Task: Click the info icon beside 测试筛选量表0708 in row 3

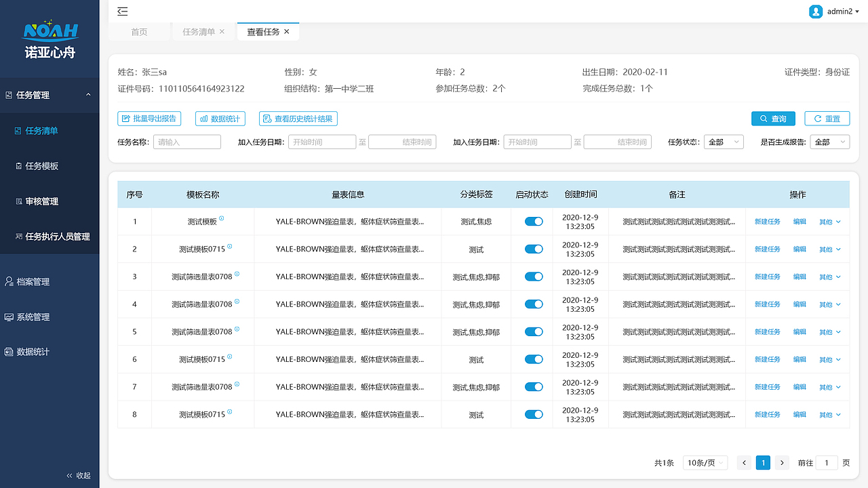Action: click(237, 274)
